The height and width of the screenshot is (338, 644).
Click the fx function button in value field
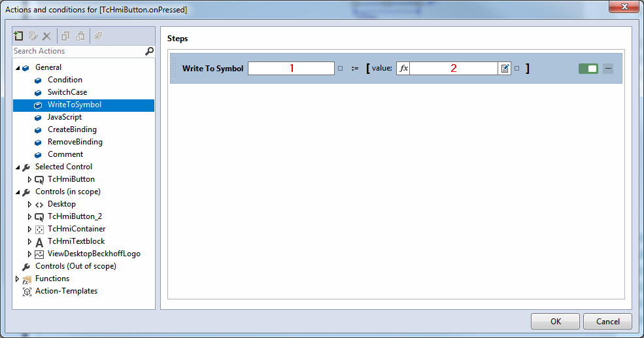403,68
